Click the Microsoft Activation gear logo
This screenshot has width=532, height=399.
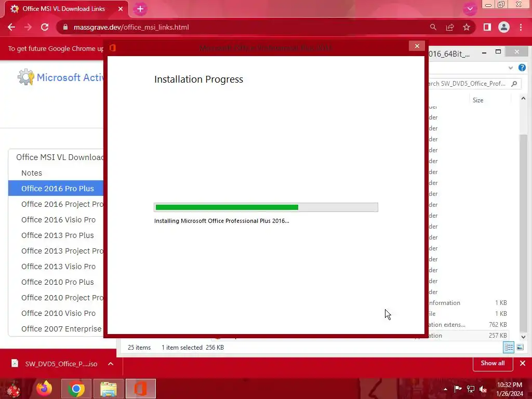26,77
